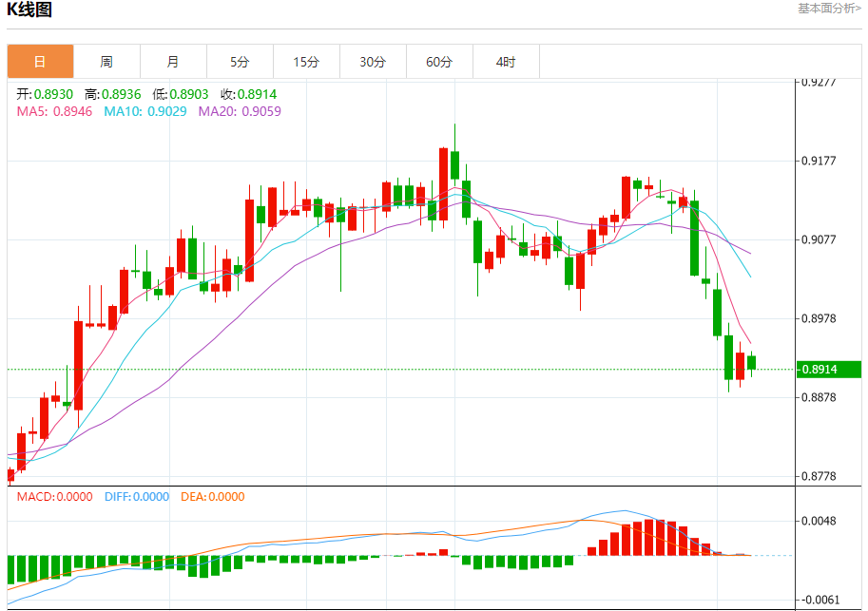Click the tallest red MACD histogram bar
This screenshot has height=611, width=868.
click(649, 538)
